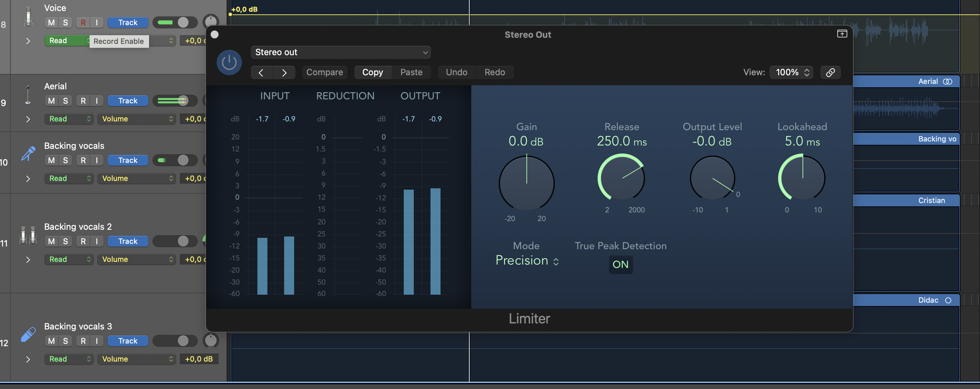The image size is (980, 389).
Task: Click the Backing vocals 2 microphones icon
Action: [x=28, y=234]
